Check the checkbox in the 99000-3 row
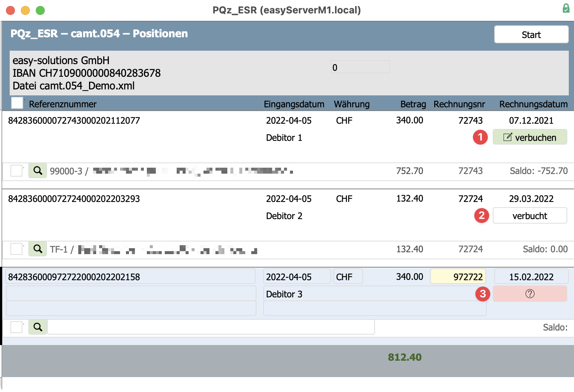Viewport: 574px width, 392px height. [x=16, y=171]
